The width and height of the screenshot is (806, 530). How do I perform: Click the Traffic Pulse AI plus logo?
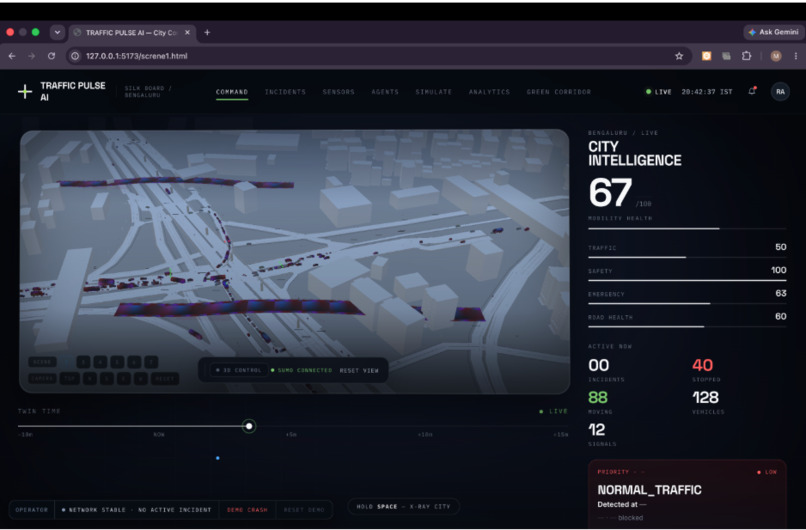point(25,92)
